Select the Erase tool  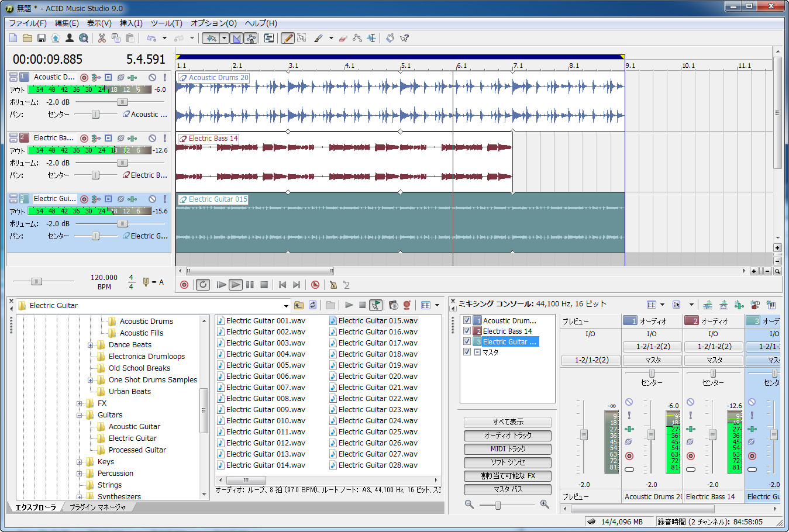pos(343,38)
